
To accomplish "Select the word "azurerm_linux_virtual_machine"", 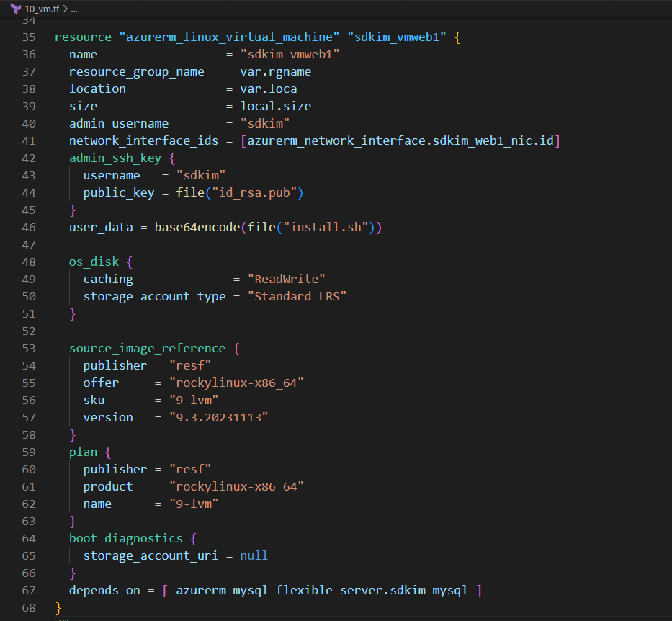I will pos(229,37).
